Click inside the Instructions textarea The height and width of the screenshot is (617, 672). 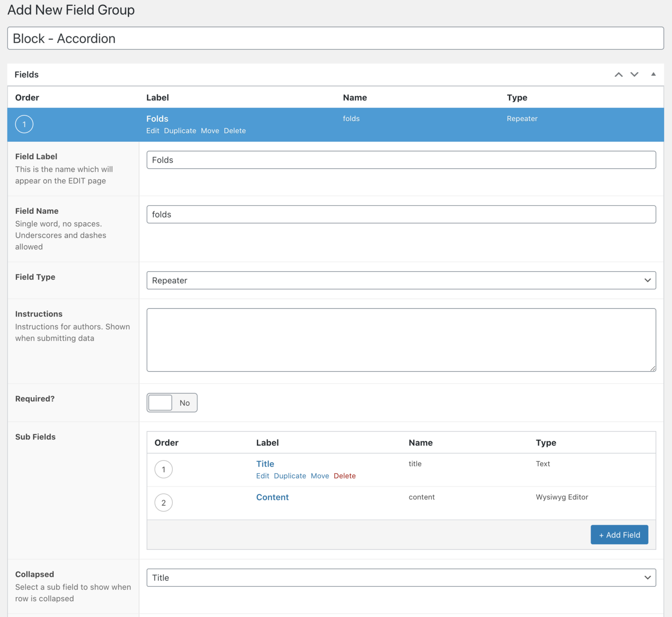point(401,340)
